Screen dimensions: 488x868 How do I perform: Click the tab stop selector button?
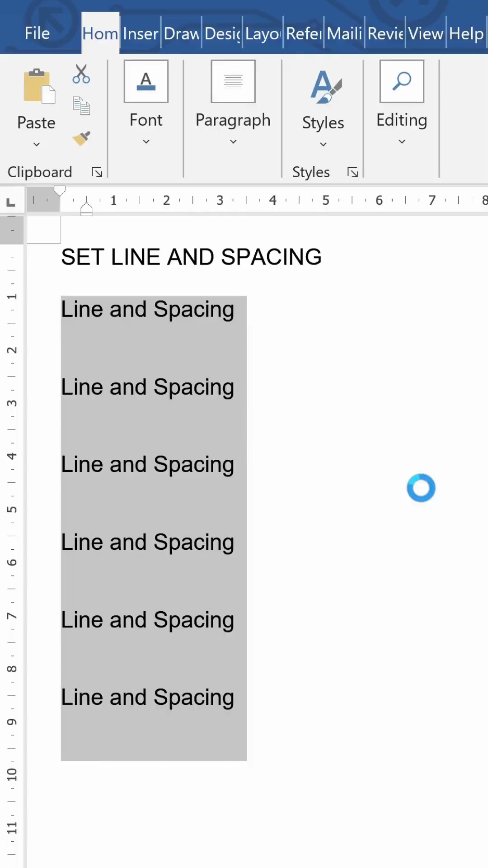[x=11, y=202]
